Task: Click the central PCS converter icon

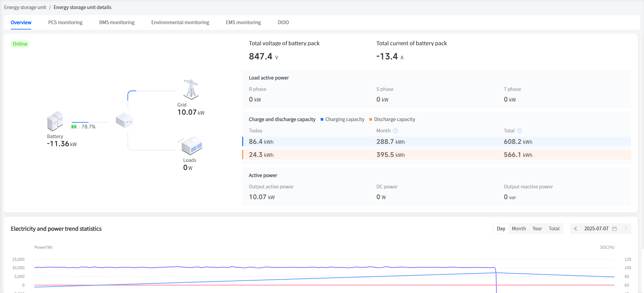Action: point(124,120)
